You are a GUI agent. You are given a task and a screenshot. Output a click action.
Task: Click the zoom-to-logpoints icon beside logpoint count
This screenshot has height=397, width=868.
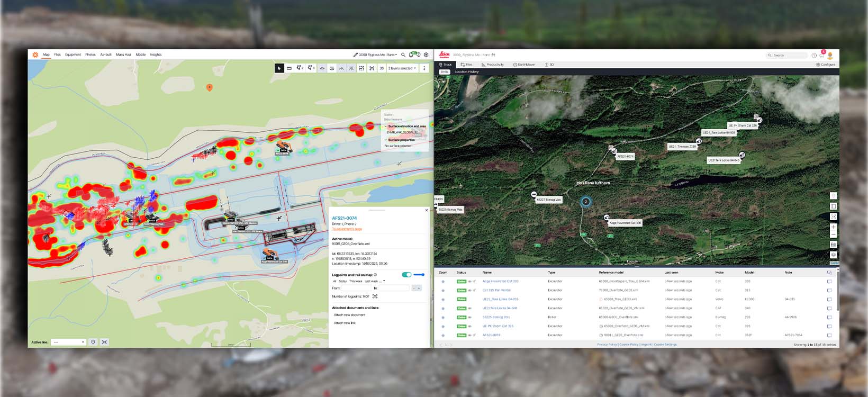[375, 296]
